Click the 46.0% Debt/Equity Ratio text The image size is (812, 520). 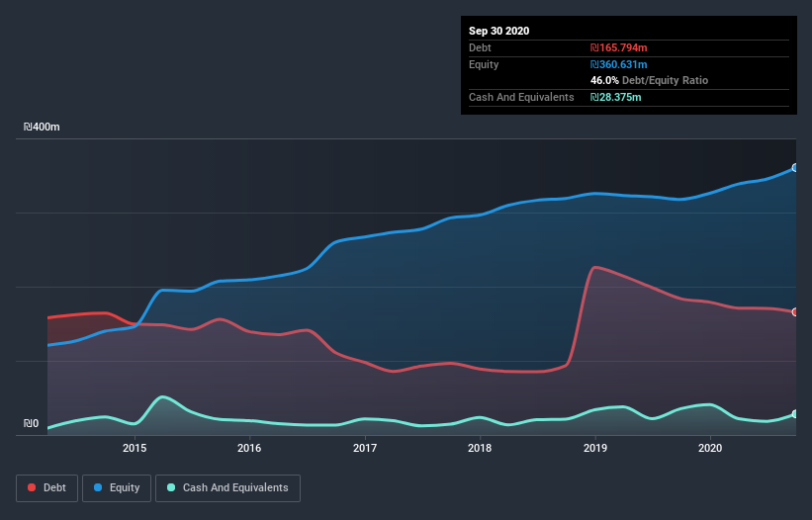point(650,80)
